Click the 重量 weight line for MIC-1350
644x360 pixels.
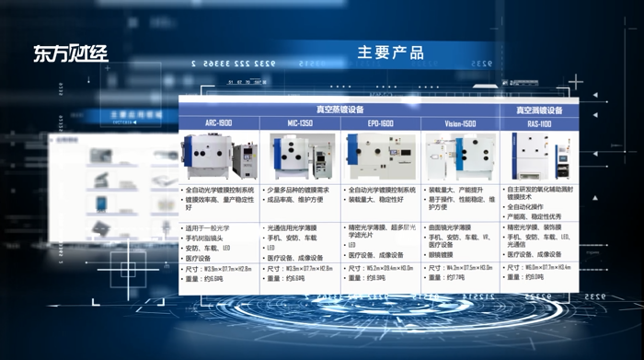(286, 278)
